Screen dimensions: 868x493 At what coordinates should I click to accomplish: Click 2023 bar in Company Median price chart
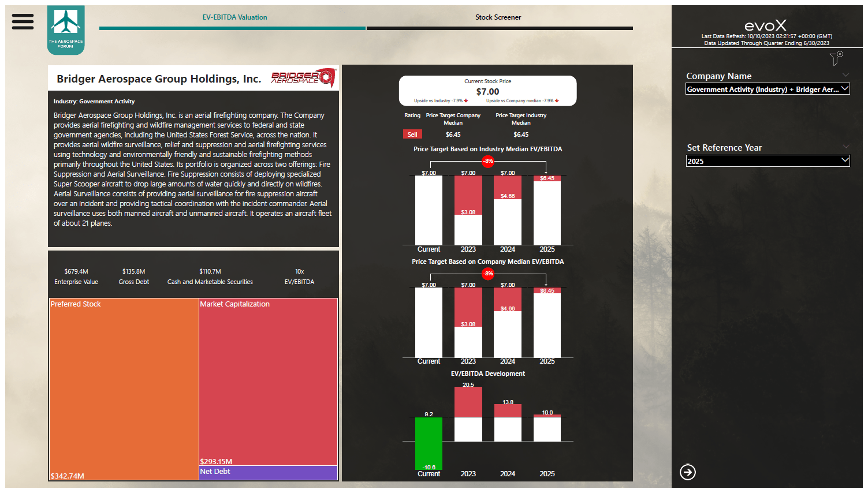coord(468,322)
